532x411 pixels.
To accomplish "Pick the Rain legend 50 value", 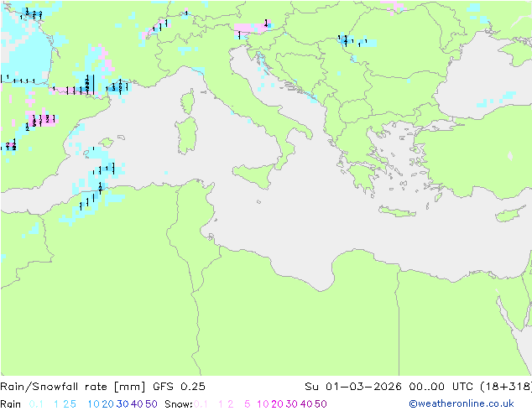I will [x=151, y=404].
